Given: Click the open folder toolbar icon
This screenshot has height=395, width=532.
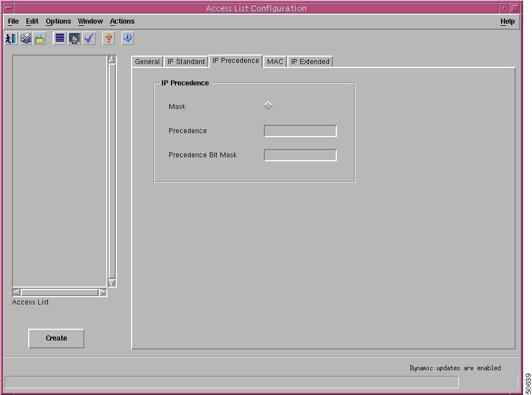Looking at the screenshot, I should 40,38.
